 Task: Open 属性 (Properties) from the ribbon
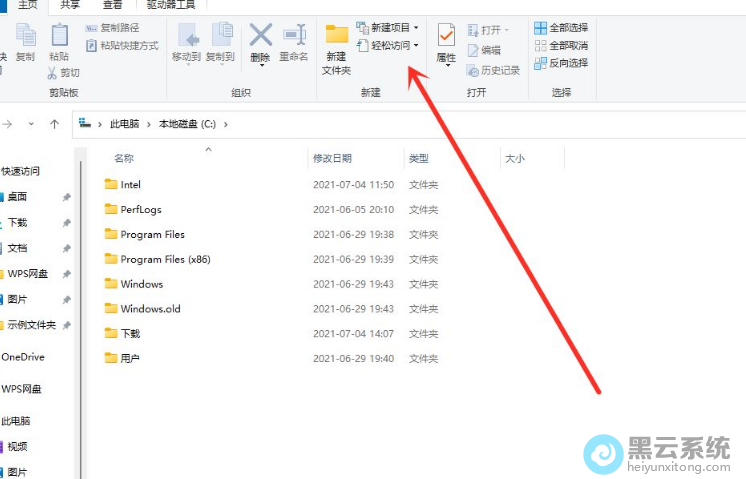[446, 39]
